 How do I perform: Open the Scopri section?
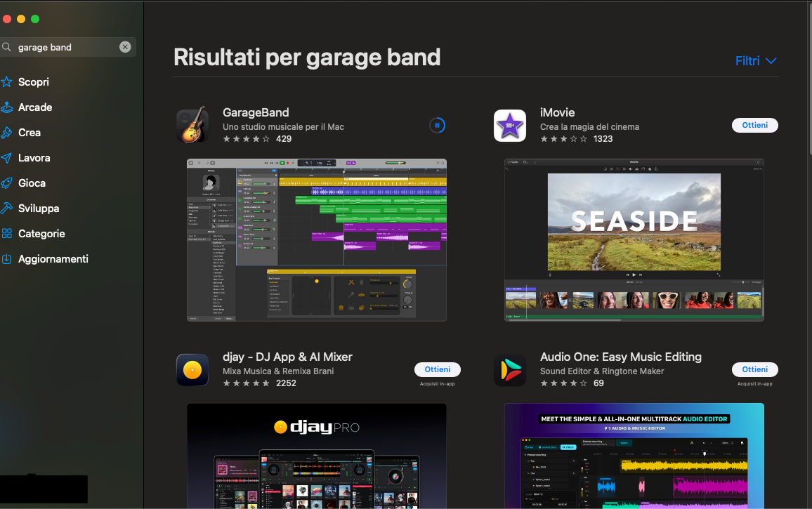click(34, 82)
